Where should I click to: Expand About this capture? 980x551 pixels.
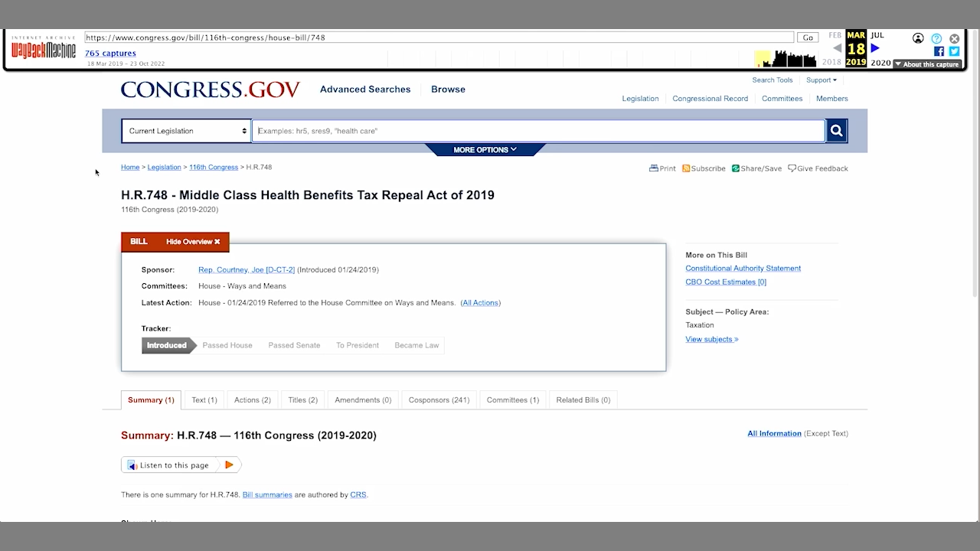pyautogui.click(x=926, y=64)
